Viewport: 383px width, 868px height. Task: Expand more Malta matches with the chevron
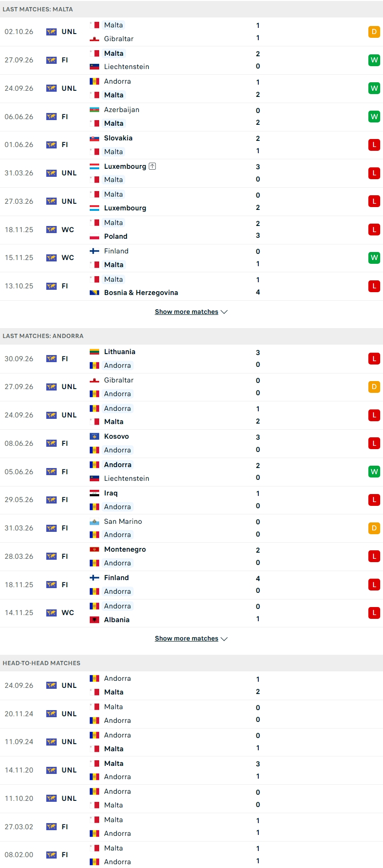pyautogui.click(x=224, y=312)
